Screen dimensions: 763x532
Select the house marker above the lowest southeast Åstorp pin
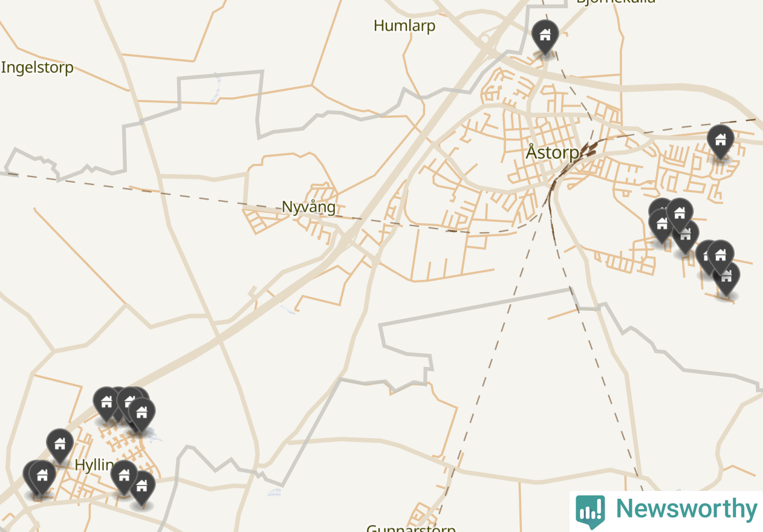pos(720,256)
